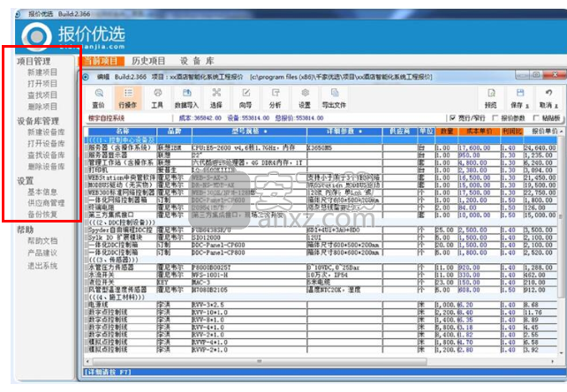Open 帮助文档 in the sidebar
This screenshot has width=567, height=392.
[42, 241]
